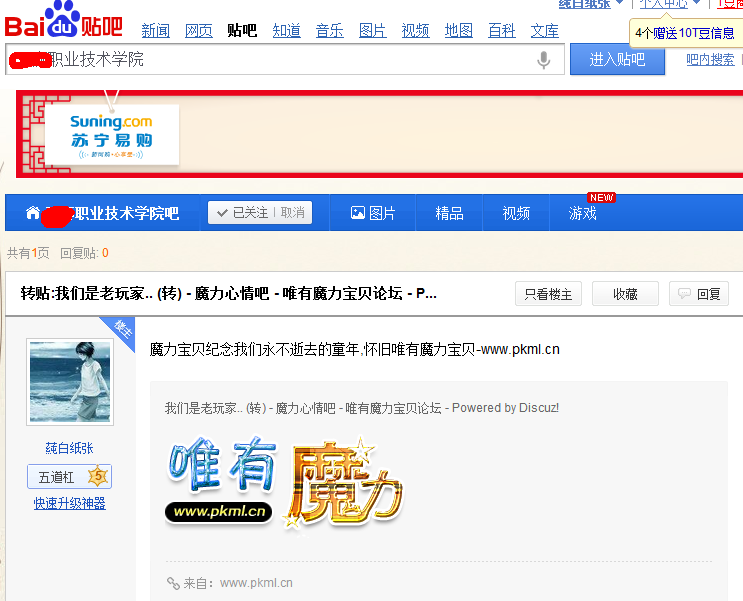Open the 音乐 navigation link
The image size is (743, 601).
pos(329,31)
